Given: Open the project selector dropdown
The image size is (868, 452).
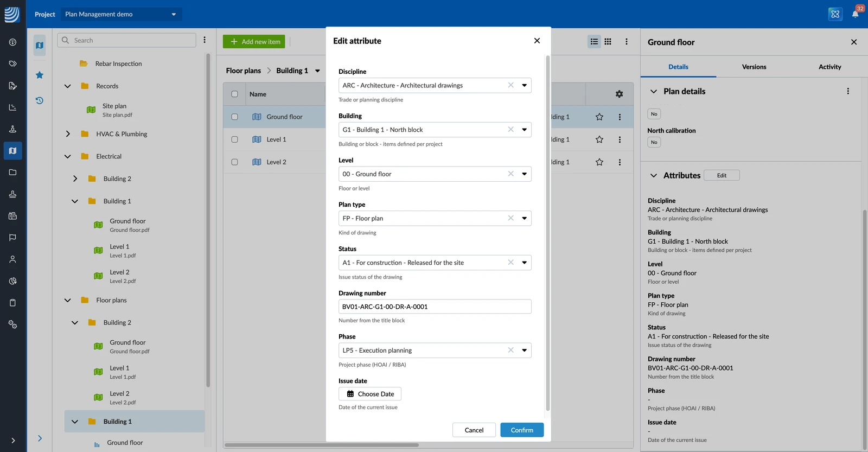Looking at the screenshot, I should [x=121, y=14].
